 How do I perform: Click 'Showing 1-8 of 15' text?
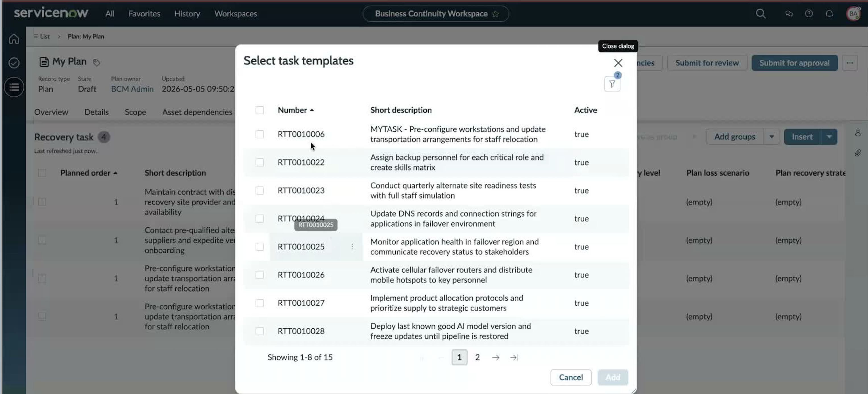[300, 357]
